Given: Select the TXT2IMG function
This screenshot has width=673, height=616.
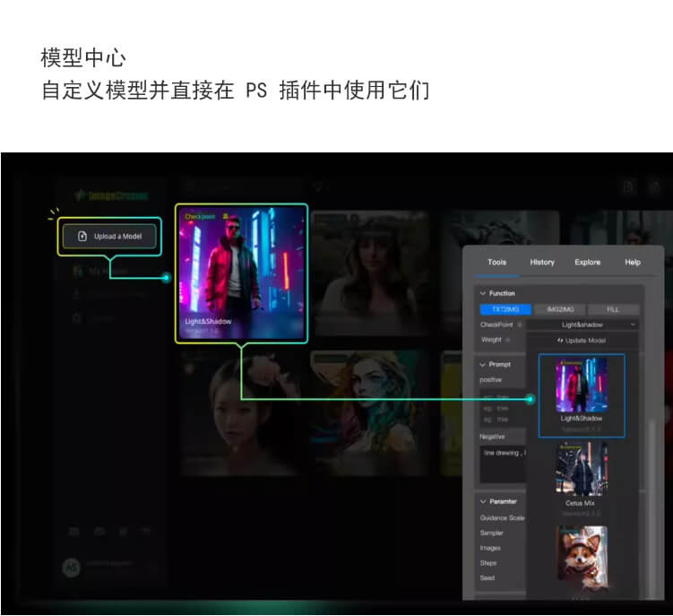Looking at the screenshot, I should tap(505, 309).
